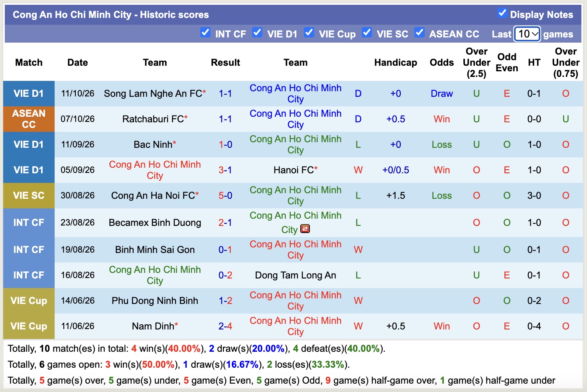This screenshot has width=587, height=392.
Task: Toggle the VIE Cup filter checkbox
Action: point(309,33)
